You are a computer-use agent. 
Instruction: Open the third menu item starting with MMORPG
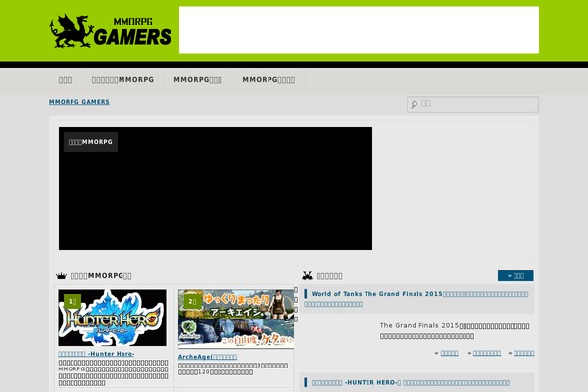198,80
